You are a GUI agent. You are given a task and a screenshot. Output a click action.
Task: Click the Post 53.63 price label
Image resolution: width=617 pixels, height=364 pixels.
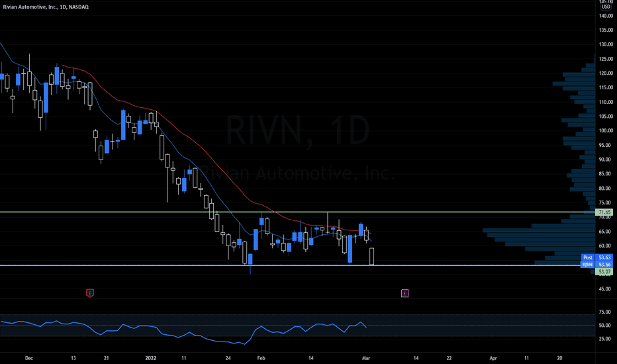click(597, 257)
